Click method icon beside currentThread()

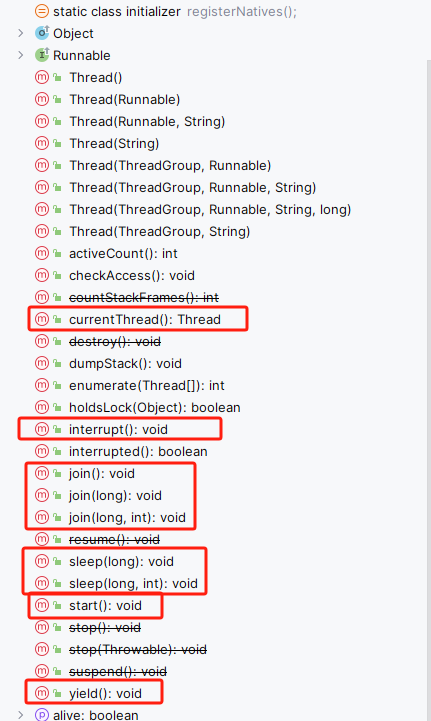pos(42,319)
